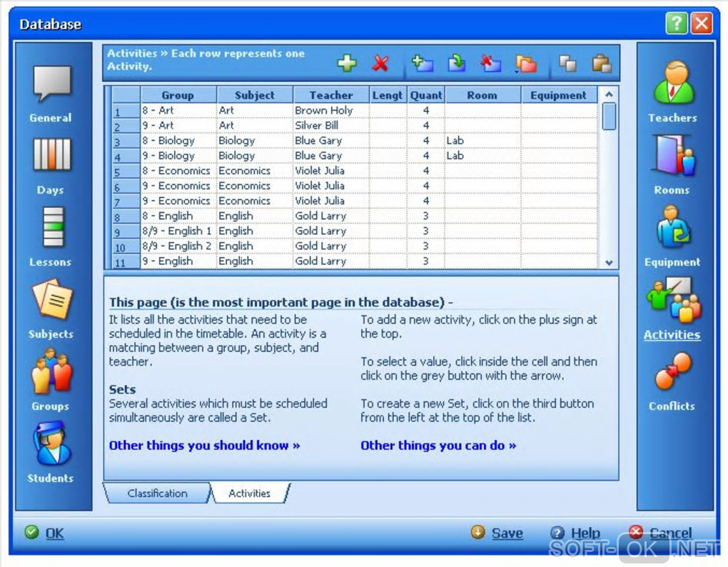Click the Teacher column header
Image resolution: width=728 pixels, height=567 pixels.
(331, 95)
